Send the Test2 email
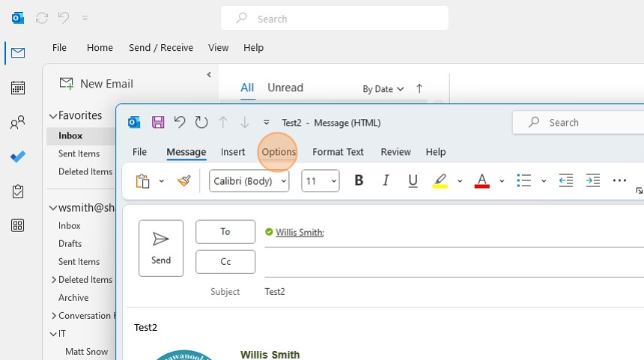The image size is (644, 360). pyautogui.click(x=161, y=248)
